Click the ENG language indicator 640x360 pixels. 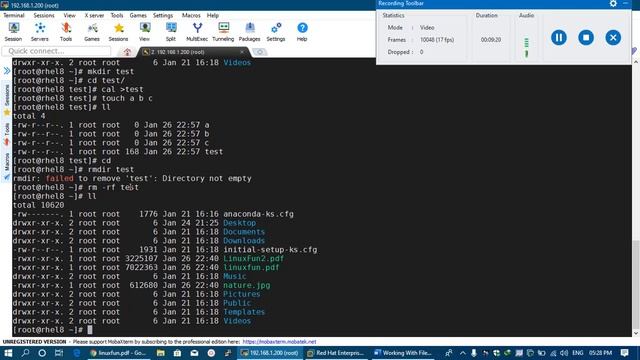point(578,353)
